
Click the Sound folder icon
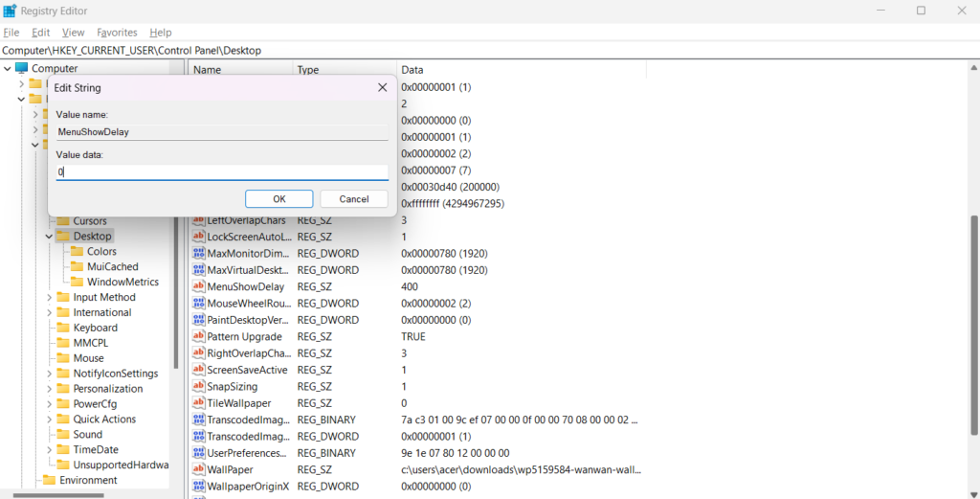(62, 435)
